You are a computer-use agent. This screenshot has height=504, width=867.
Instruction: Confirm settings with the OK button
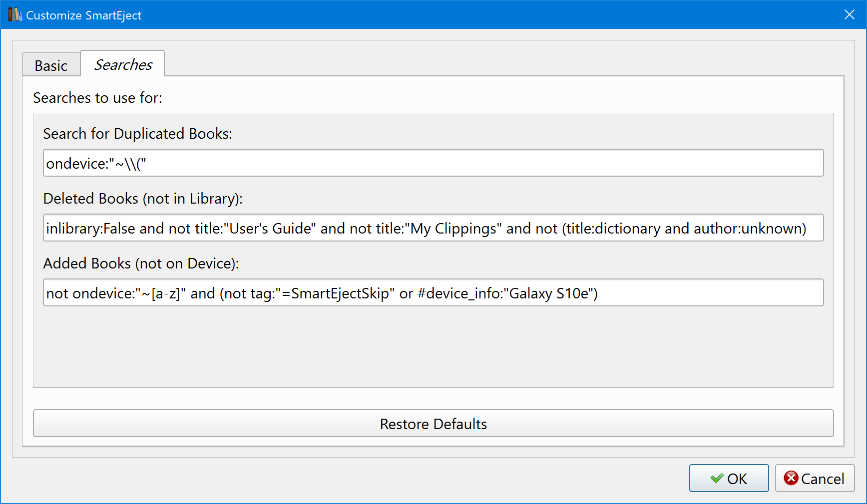pyautogui.click(x=729, y=479)
